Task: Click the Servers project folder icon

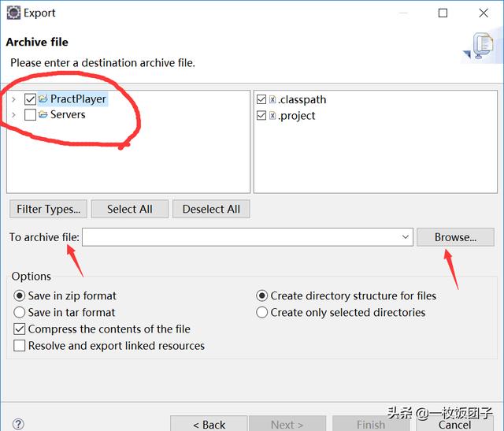Action: pos(43,115)
